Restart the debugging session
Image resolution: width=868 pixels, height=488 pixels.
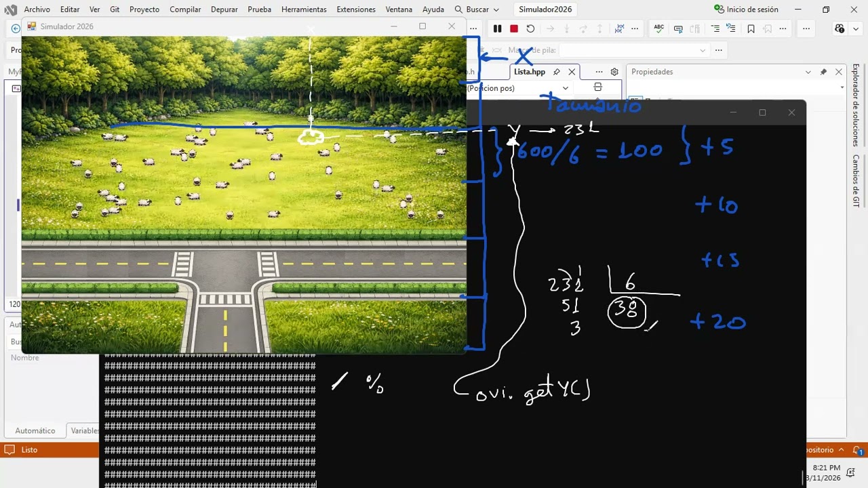[530, 28]
